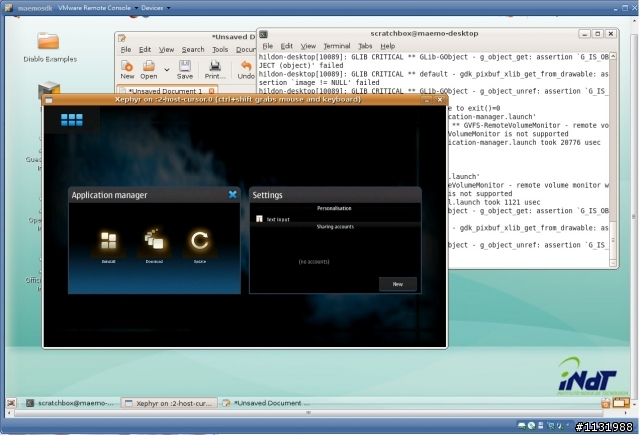The width and height of the screenshot is (640, 435).
Task: Switch to Unsaved Document in taskbar
Action: click(265, 402)
